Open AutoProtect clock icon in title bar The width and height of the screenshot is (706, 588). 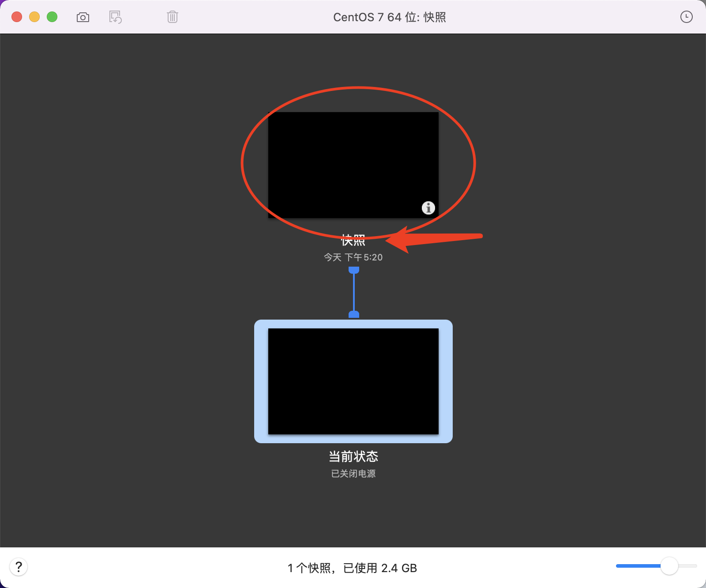point(687,17)
